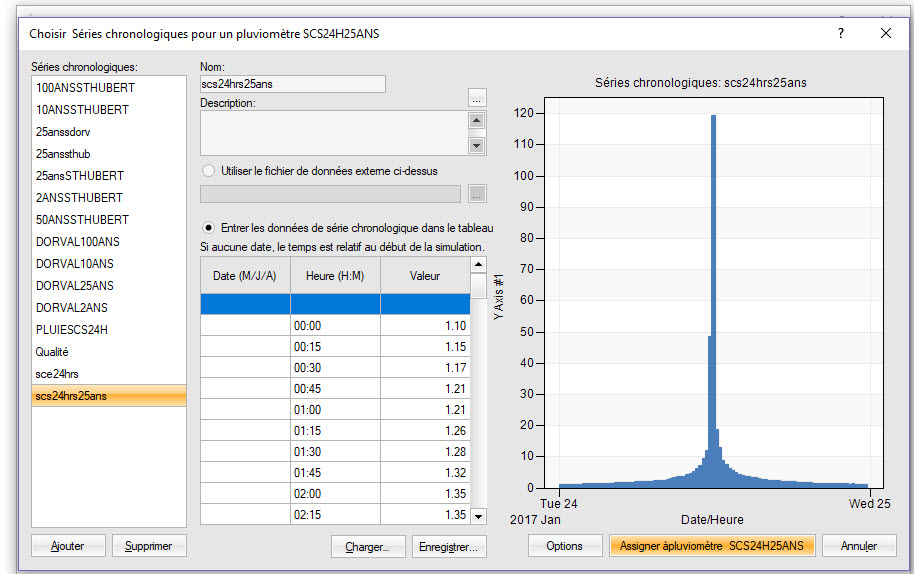Click the Valeur cell at 01:00
Image resolution: width=914 pixels, height=574 pixels.
tap(425, 410)
